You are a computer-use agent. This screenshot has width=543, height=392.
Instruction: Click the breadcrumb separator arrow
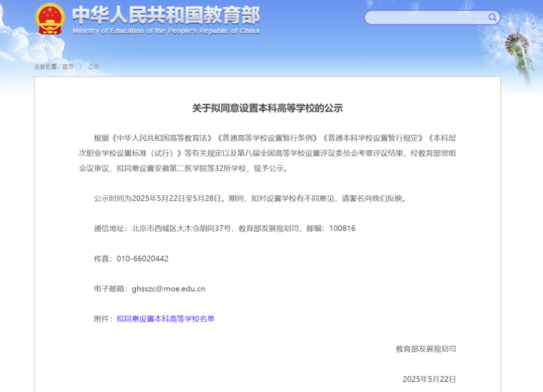pos(80,67)
